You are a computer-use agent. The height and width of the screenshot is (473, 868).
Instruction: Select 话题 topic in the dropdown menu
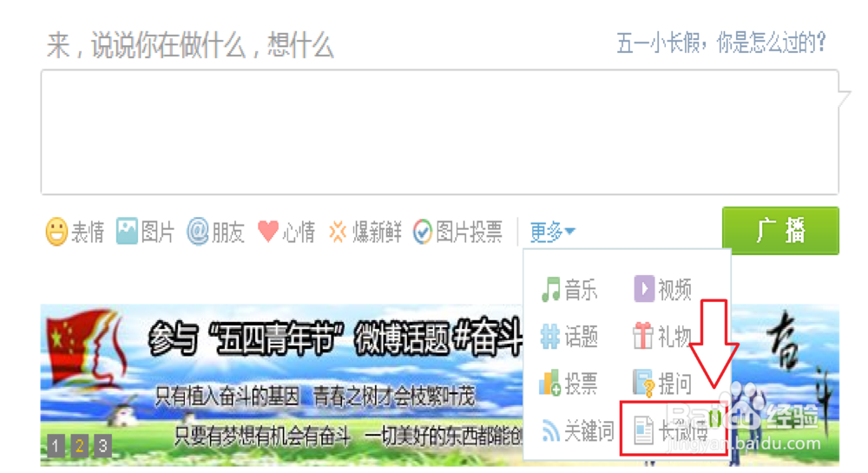(x=569, y=337)
